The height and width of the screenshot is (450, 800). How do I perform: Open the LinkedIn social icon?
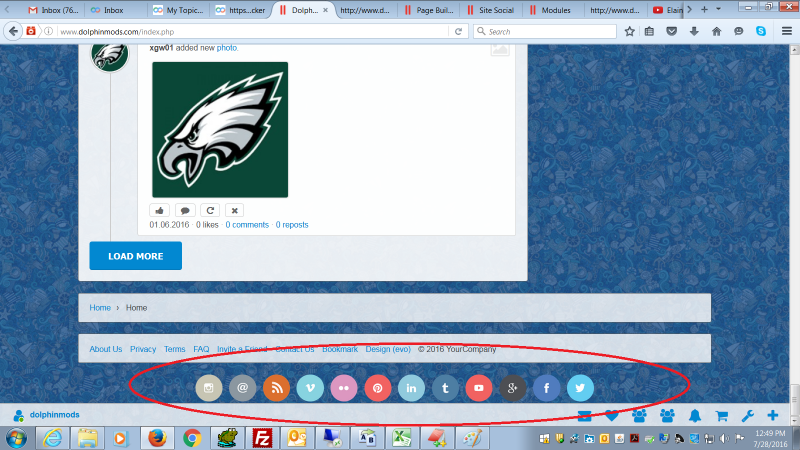pyautogui.click(x=411, y=388)
